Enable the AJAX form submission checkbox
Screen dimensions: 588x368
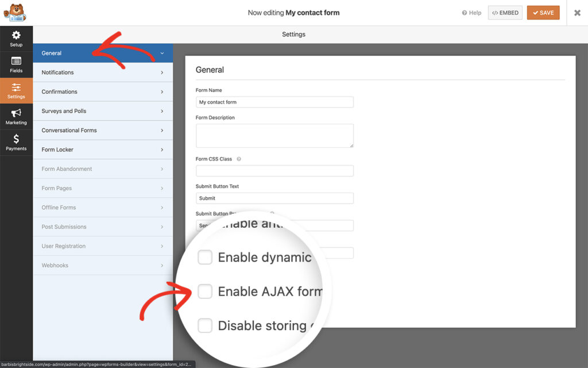click(205, 292)
